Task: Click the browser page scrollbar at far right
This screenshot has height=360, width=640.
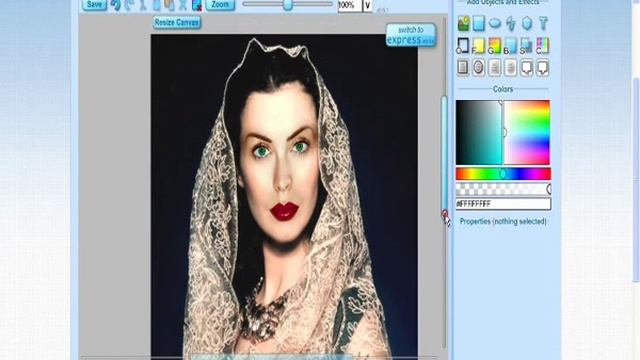Action: pos(636,180)
